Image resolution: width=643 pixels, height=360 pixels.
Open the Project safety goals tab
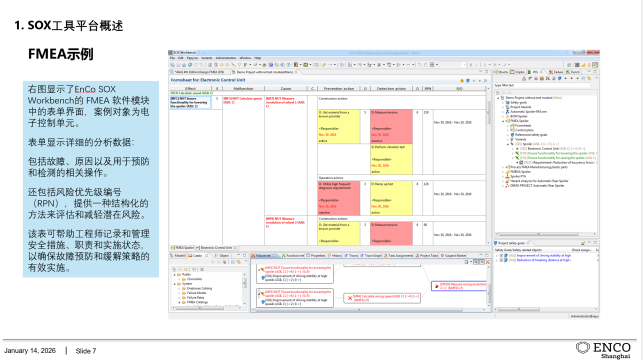point(511,243)
